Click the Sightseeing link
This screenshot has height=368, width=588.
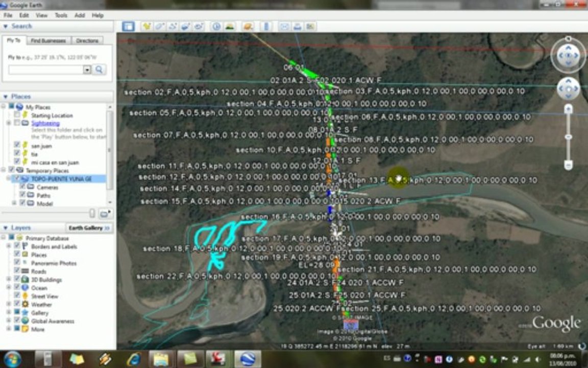45,123
